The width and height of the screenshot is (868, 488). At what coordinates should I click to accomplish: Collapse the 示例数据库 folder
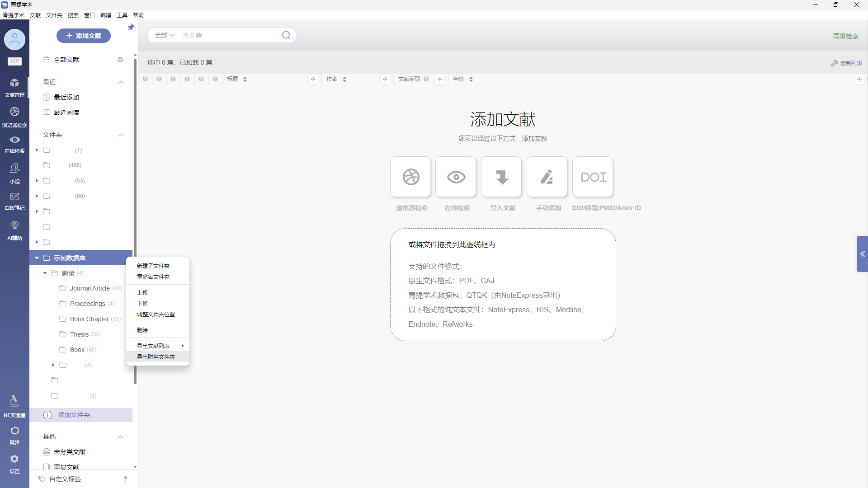[37, 258]
